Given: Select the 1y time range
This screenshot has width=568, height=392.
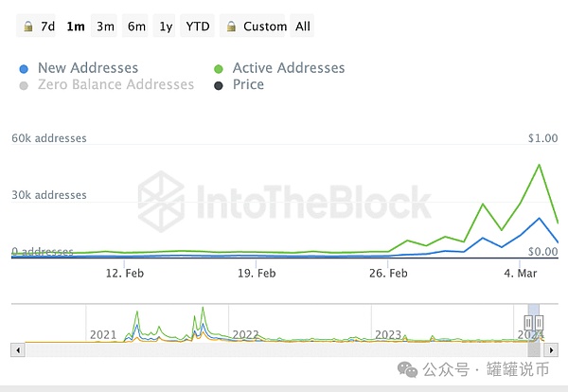Looking at the screenshot, I should point(167,27).
